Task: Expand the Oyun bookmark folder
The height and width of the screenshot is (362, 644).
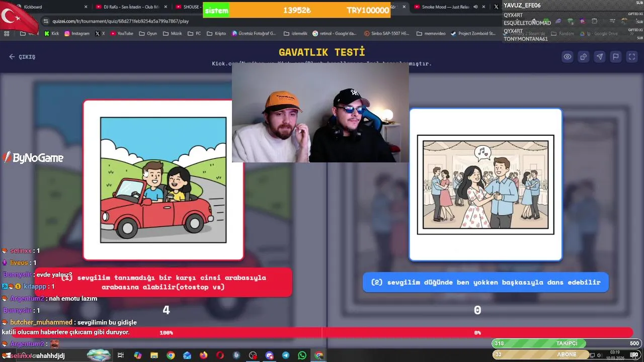Action: click(148, 34)
